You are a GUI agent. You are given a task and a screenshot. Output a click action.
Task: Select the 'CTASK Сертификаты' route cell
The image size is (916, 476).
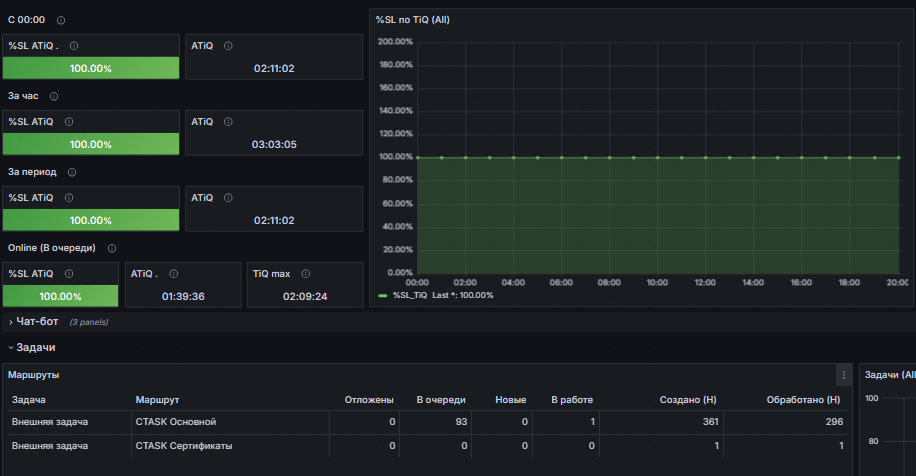point(184,446)
